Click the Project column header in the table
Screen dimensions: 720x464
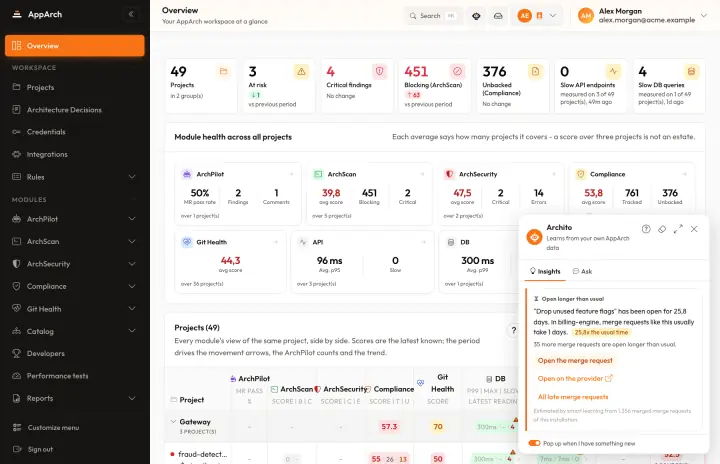191,400
